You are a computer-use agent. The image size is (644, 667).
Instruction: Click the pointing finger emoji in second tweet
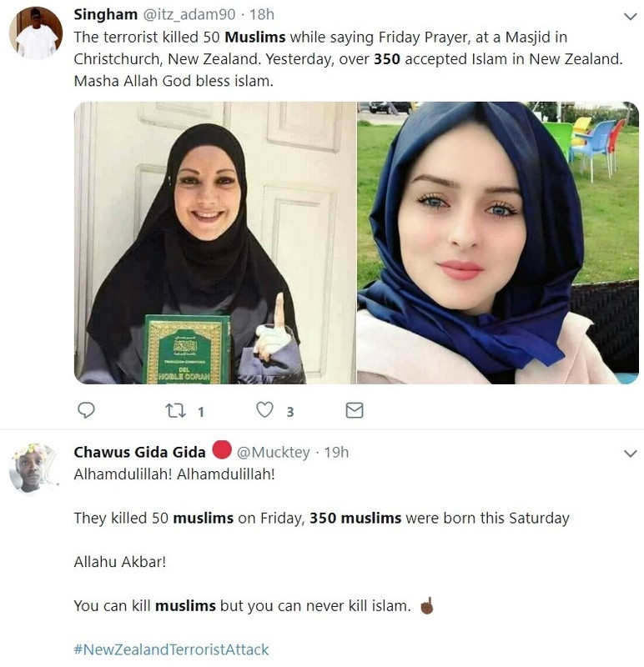pos(426,605)
